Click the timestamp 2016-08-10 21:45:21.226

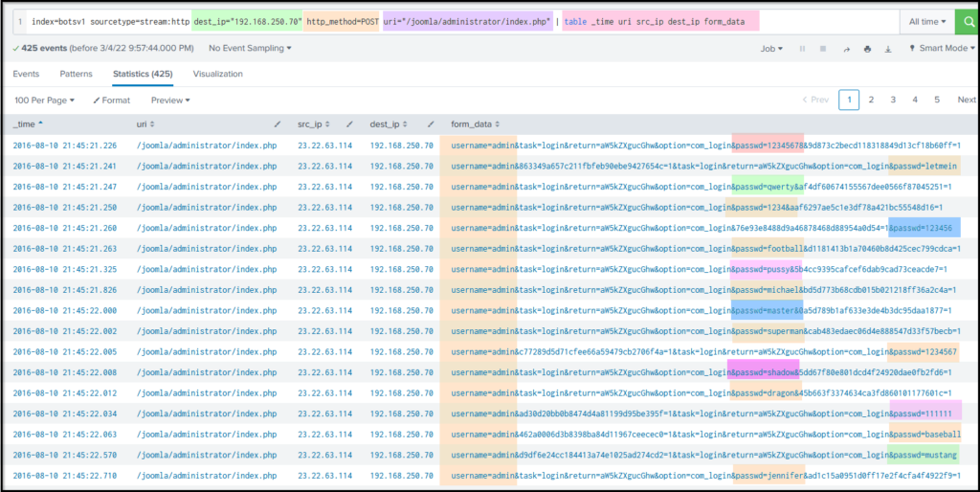65,145
